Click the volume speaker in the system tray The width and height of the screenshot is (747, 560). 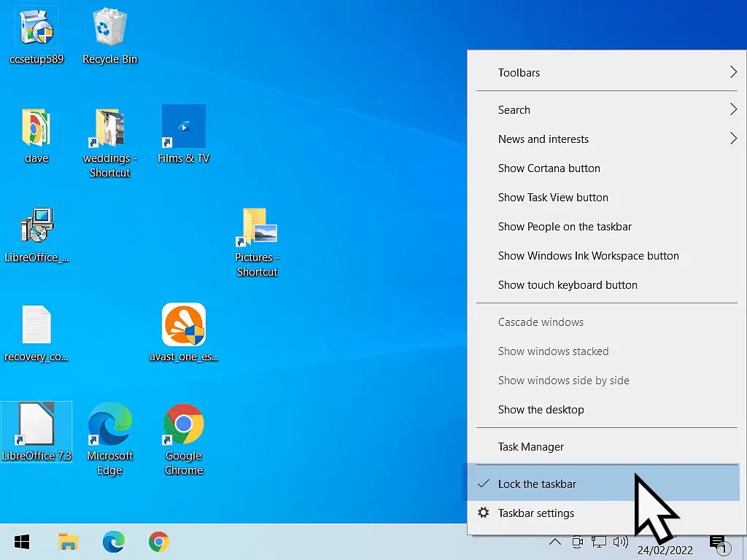click(621, 542)
